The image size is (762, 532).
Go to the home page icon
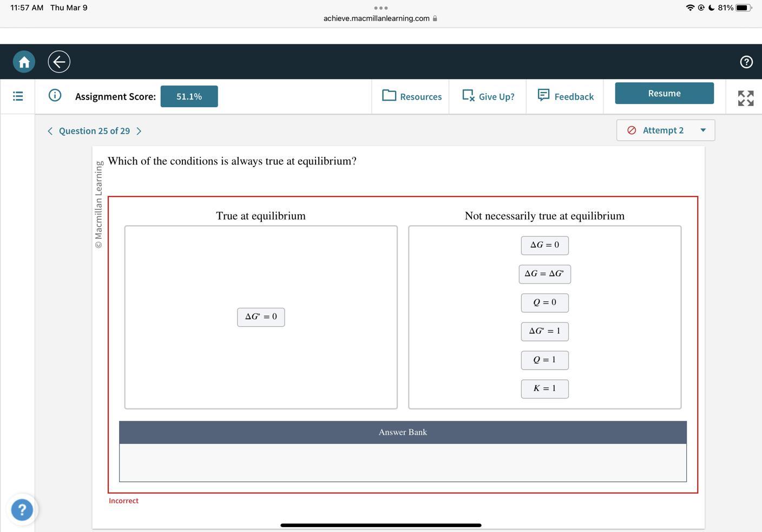point(24,62)
